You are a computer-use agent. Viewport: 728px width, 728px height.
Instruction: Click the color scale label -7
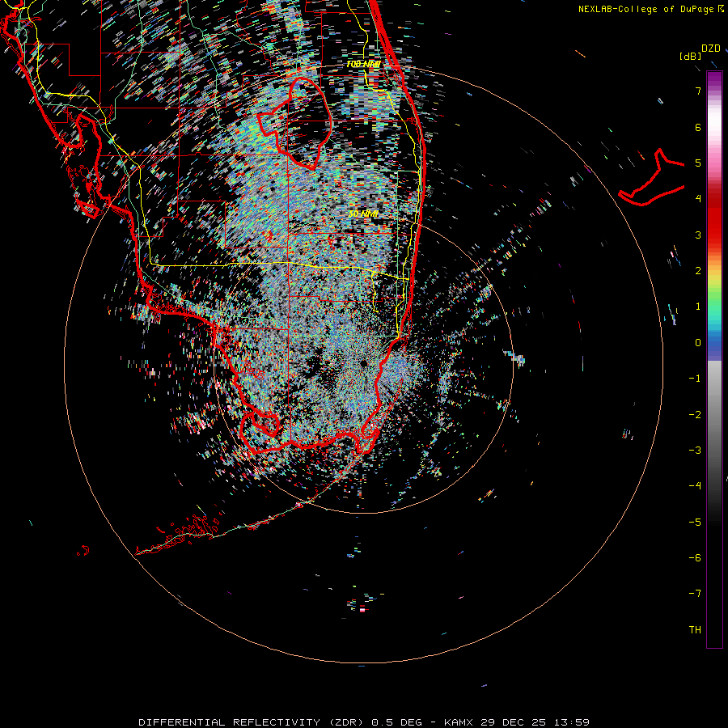pyautogui.click(x=695, y=594)
